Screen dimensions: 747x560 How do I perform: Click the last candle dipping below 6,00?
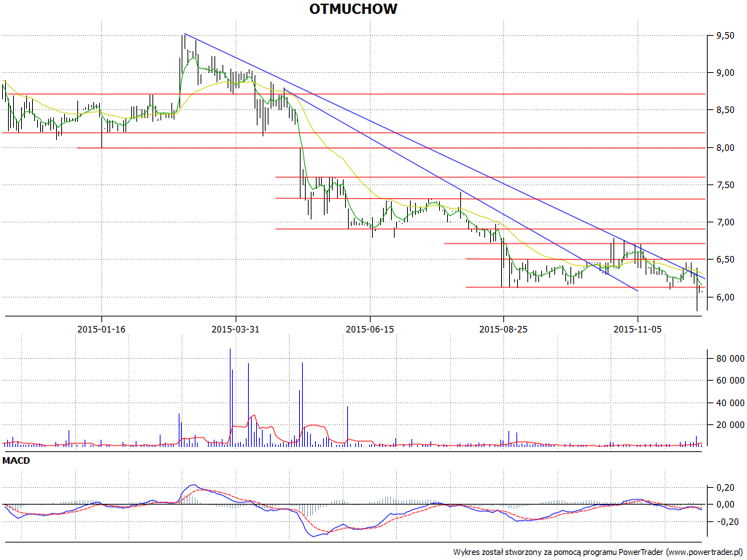(697, 290)
